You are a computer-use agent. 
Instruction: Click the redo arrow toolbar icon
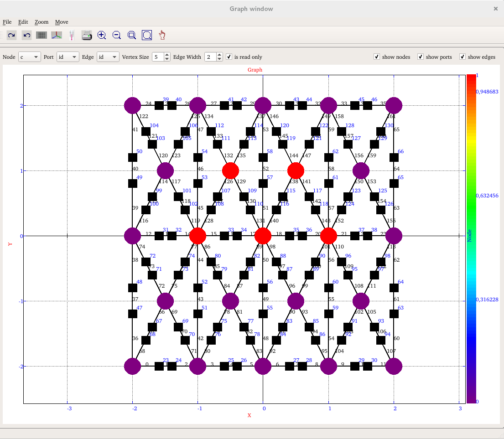[11, 35]
